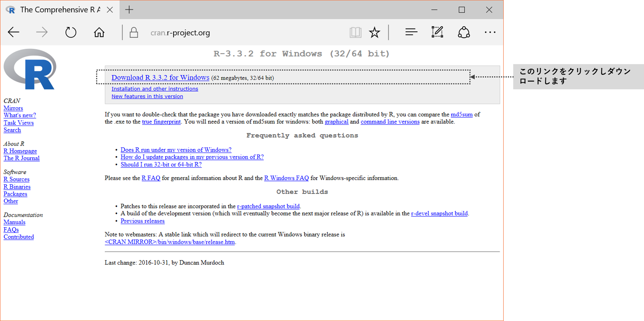Image resolution: width=644 pixels, height=321 pixels.
Task: Click the R logo image
Action: pyautogui.click(x=30, y=69)
